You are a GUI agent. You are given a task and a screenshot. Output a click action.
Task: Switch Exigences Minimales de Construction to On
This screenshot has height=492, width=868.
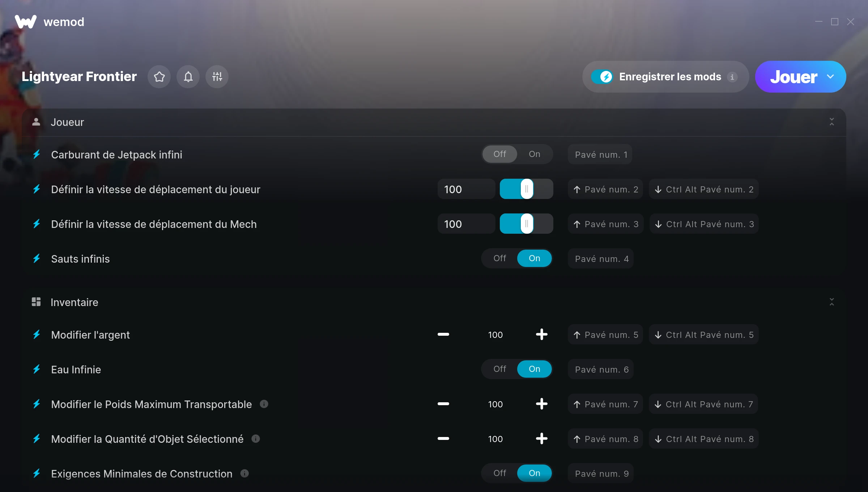coord(535,473)
